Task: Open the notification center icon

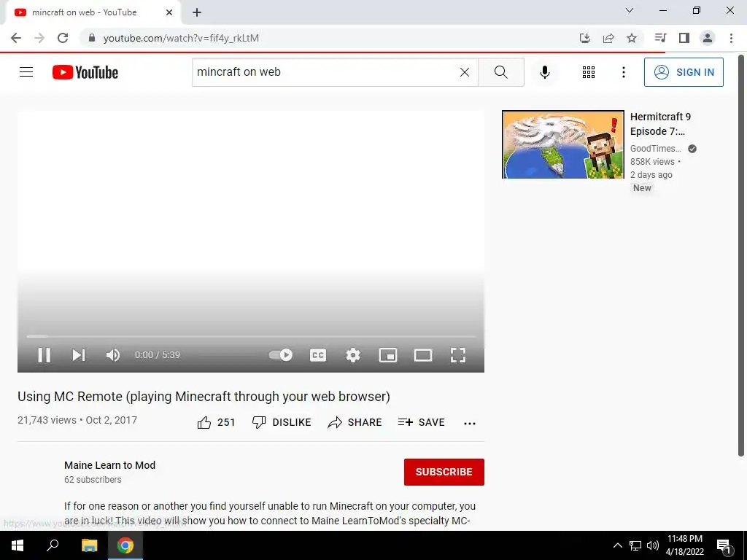Action: (724, 546)
